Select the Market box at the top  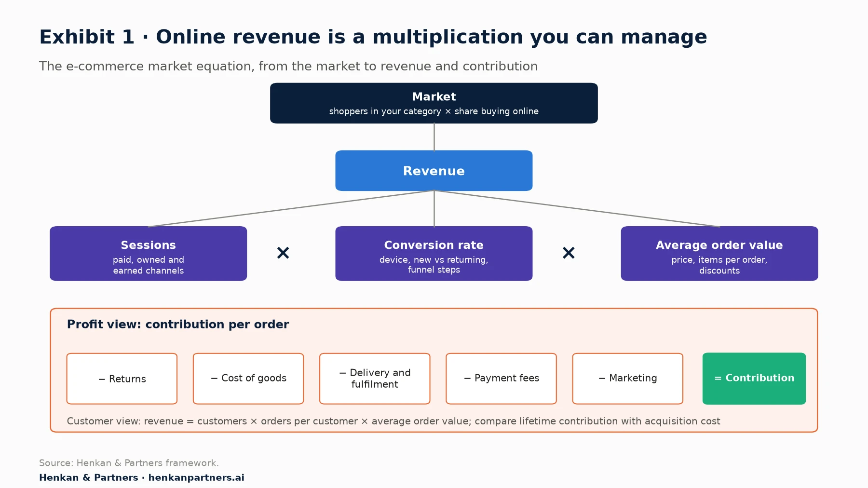[434, 103]
